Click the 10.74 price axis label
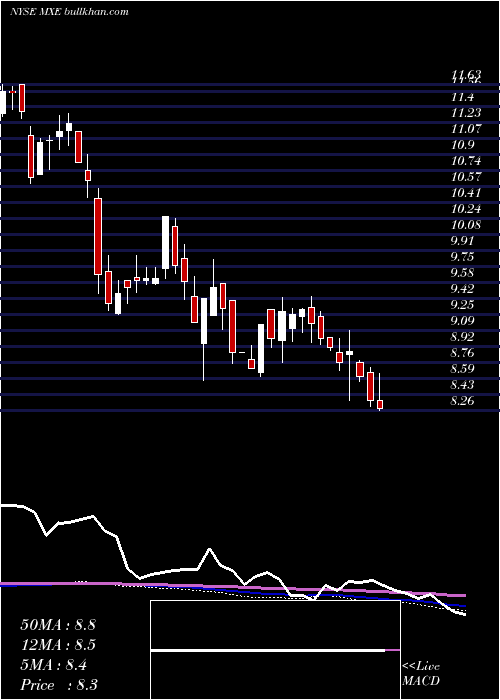This screenshot has height=700, width=500. pos(466,161)
